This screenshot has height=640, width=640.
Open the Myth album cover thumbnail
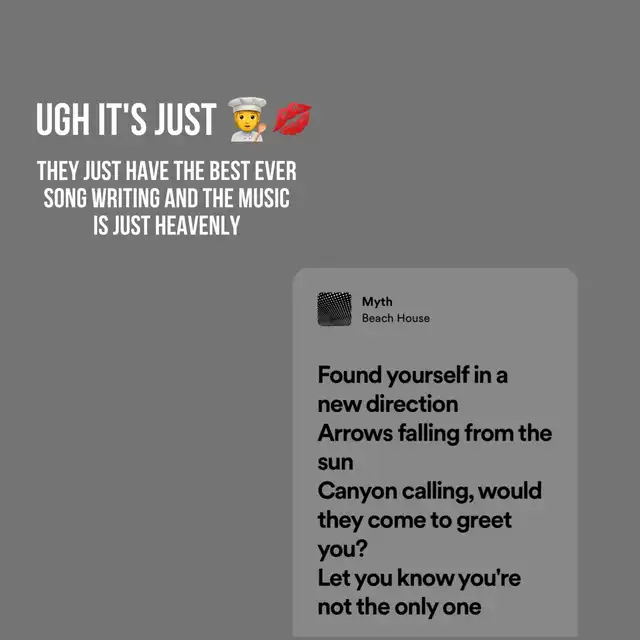pyautogui.click(x=335, y=309)
